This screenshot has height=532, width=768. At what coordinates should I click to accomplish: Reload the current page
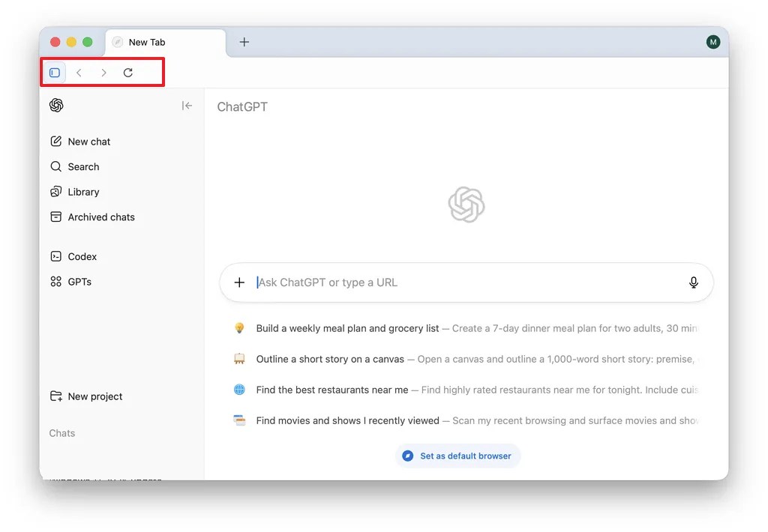[128, 72]
